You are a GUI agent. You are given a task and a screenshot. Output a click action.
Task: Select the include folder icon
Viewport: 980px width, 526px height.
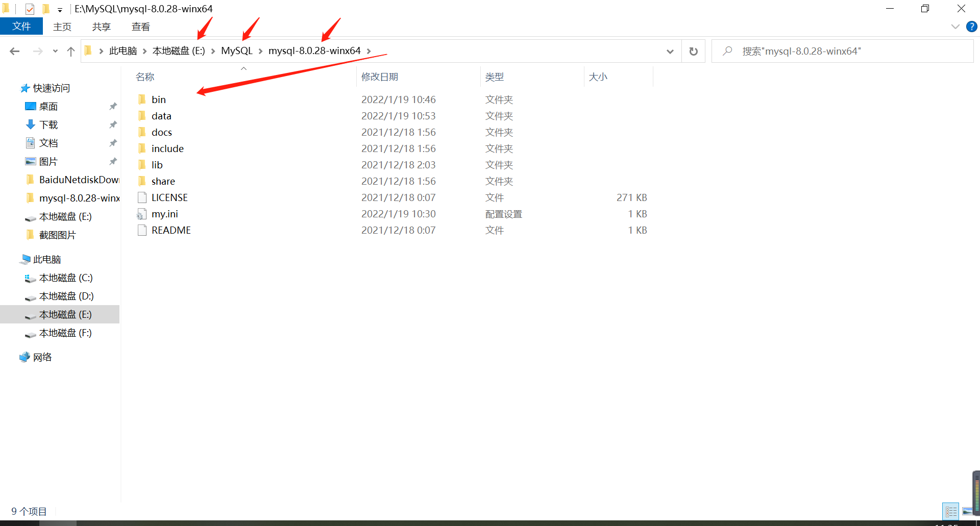tap(142, 148)
